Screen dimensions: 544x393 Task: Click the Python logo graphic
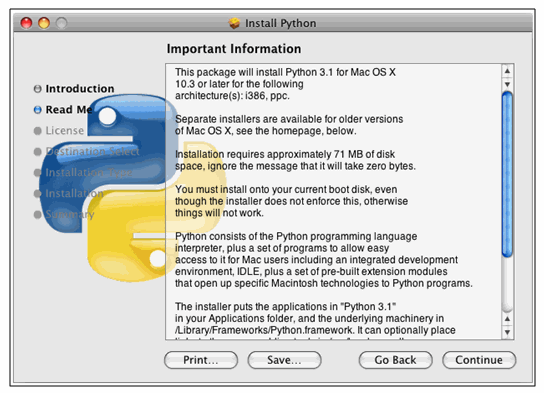pos(132,187)
